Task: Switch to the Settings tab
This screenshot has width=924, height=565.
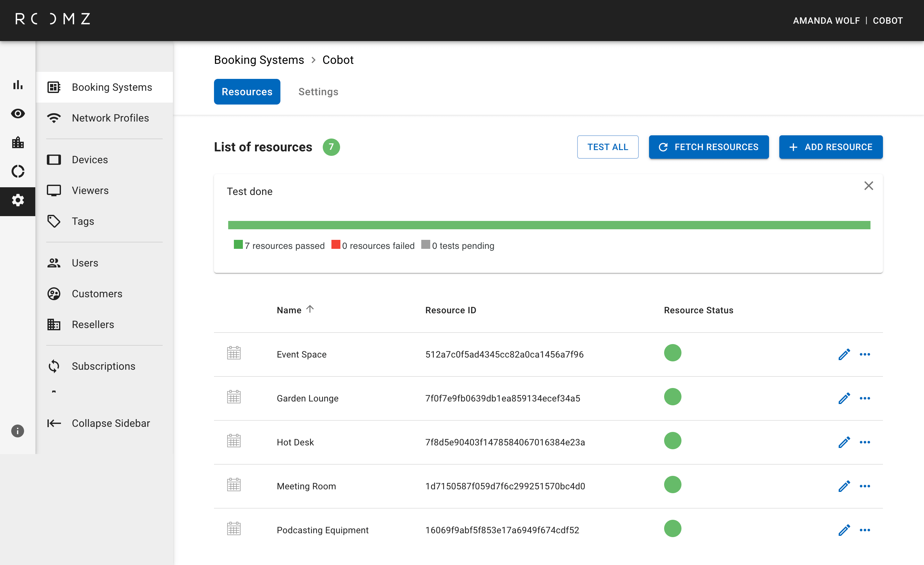Action: (x=318, y=92)
